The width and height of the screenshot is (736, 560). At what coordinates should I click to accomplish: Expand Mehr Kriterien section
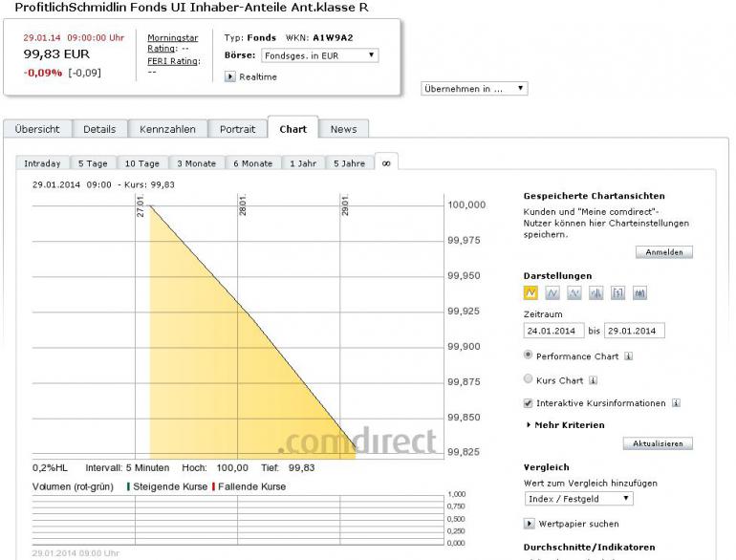[566, 425]
